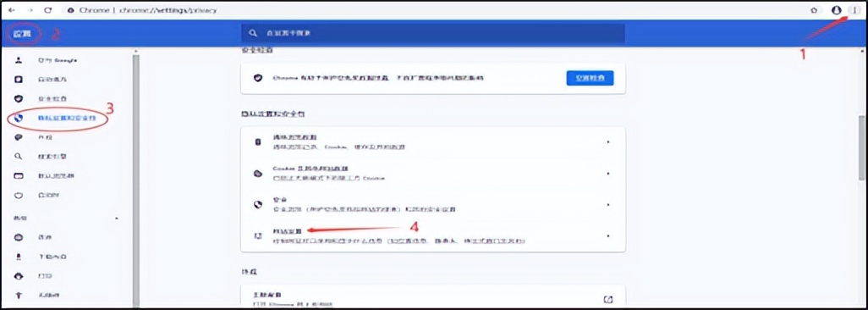This screenshot has width=868, height=310.
Task: Click the blue Check now button
Action: pyautogui.click(x=591, y=78)
